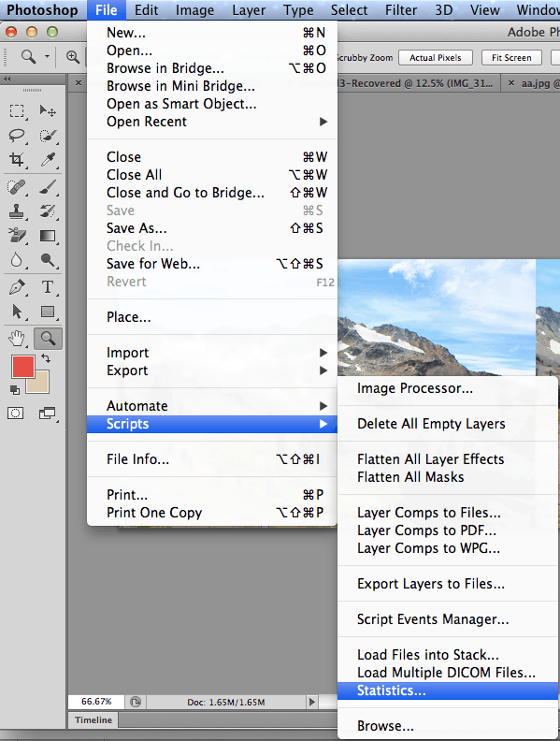Choose Load Files into Stack...
The image size is (560, 741).
(x=448, y=655)
